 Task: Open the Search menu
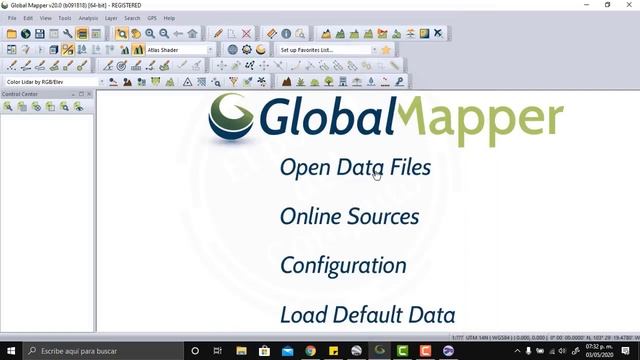[132, 18]
